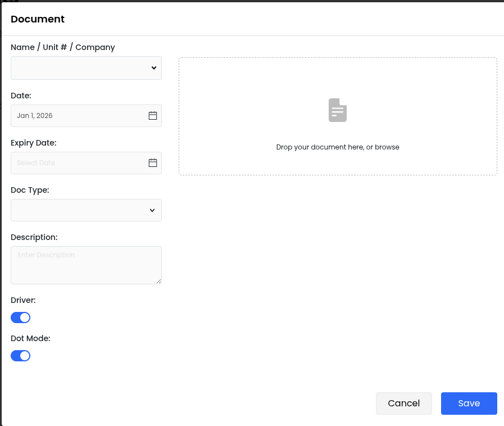Screen dimensions: 504x426
Task: Click the 'Expiry Date:' label
Action: pos(34,143)
